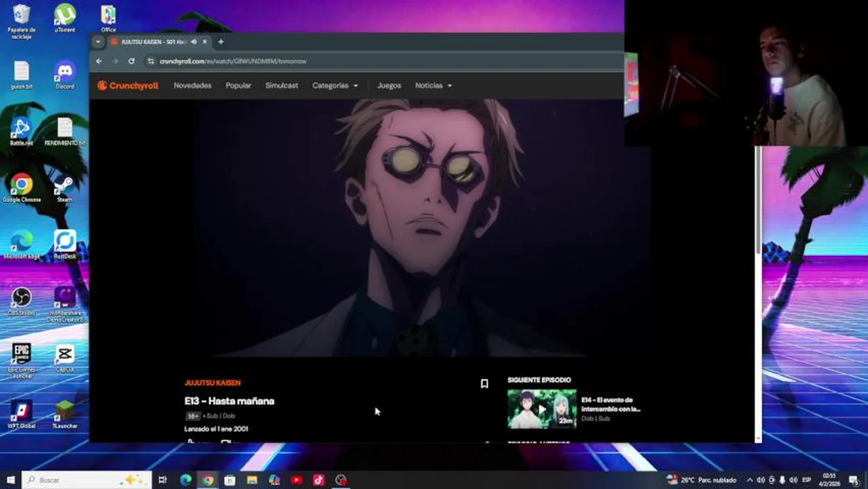Open Task View in taskbar
This screenshot has height=489, width=868.
(162, 480)
